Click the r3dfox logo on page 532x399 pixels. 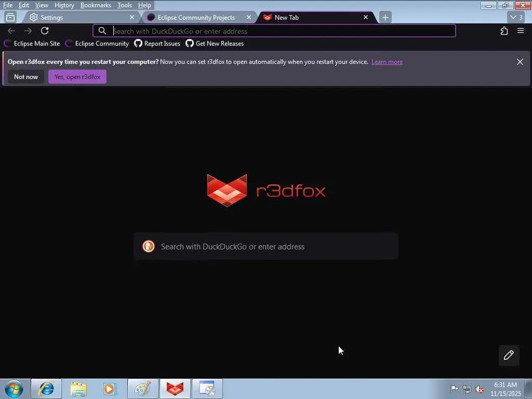point(267,190)
